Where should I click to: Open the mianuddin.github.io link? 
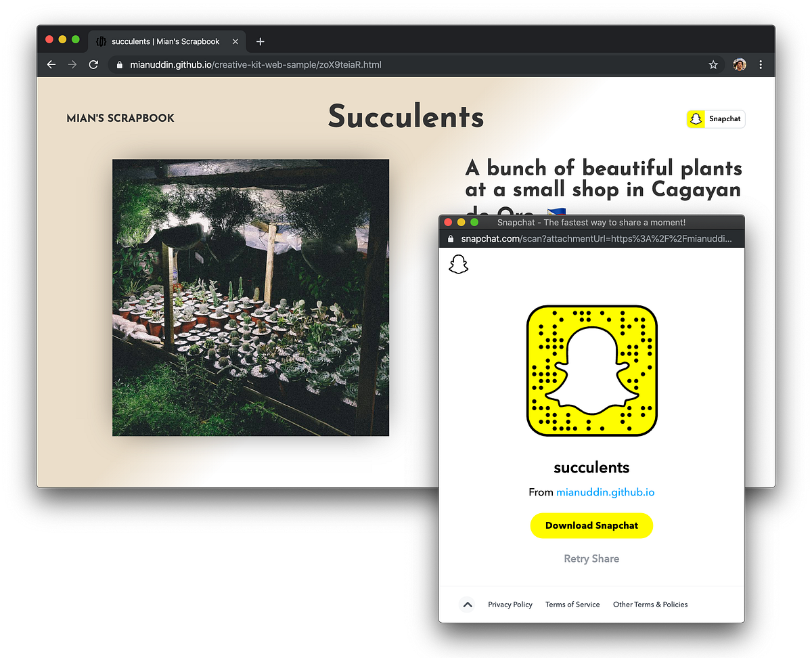click(606, 492)
